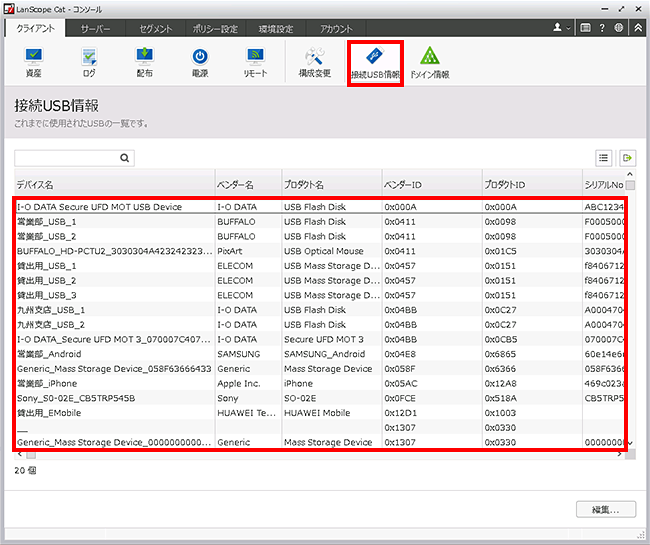Select the 貸出用_USB_2 row
Viewport: 650px width, 545px height.
[320, 281]
